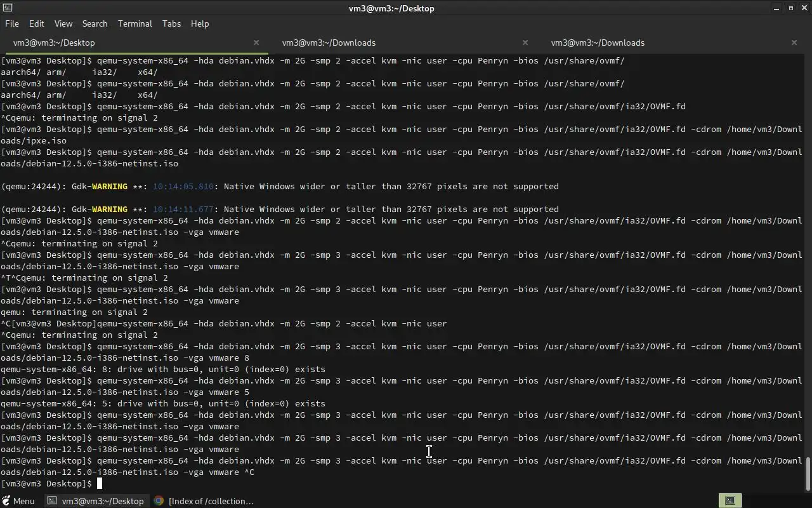
Task: Open the Search menu
Action: (95, 23)
